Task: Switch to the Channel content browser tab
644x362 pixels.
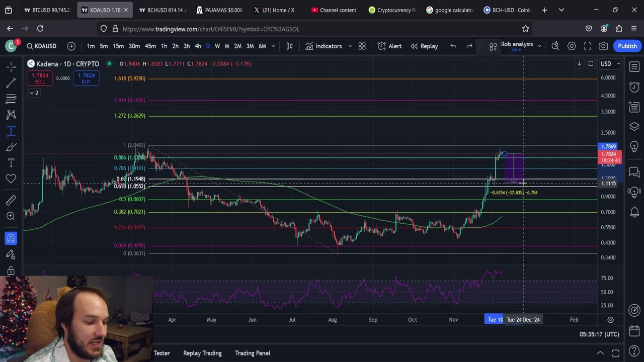Action: 334,10
